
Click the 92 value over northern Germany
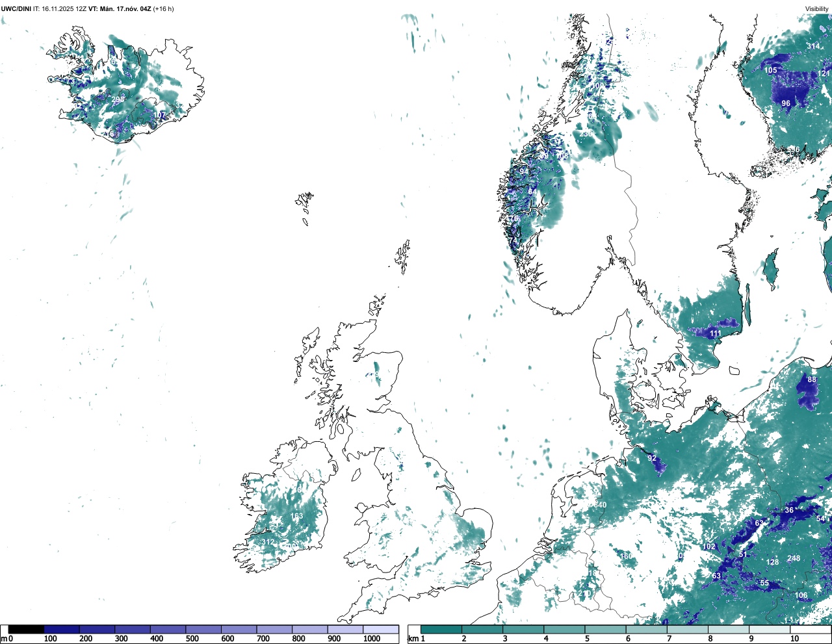652,458
